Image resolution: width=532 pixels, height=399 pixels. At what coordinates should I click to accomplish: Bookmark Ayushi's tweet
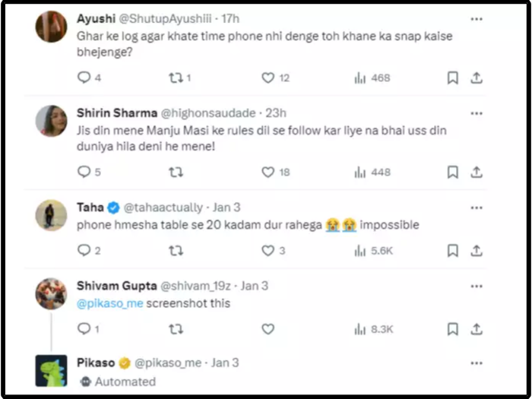point(452,78)
